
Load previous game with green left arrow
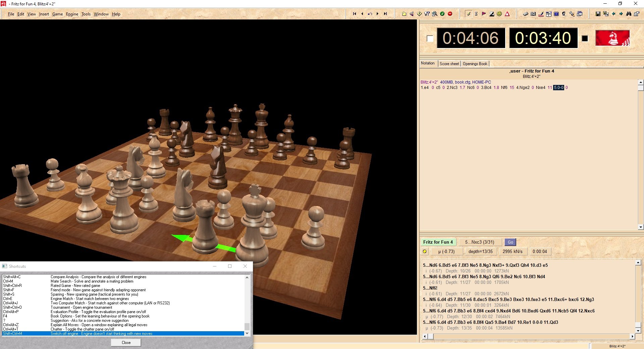pyautogui.click(x=613, y=14)
